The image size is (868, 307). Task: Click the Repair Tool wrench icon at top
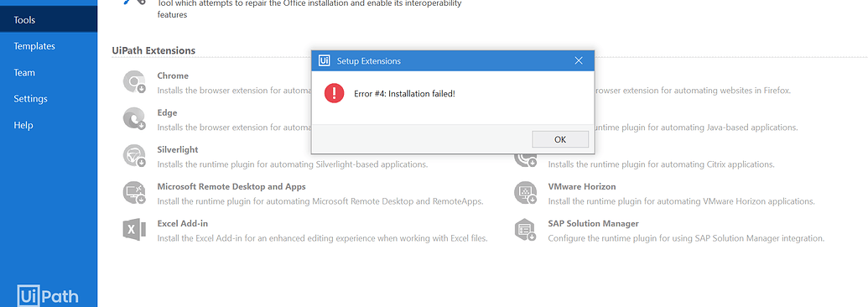134,3
